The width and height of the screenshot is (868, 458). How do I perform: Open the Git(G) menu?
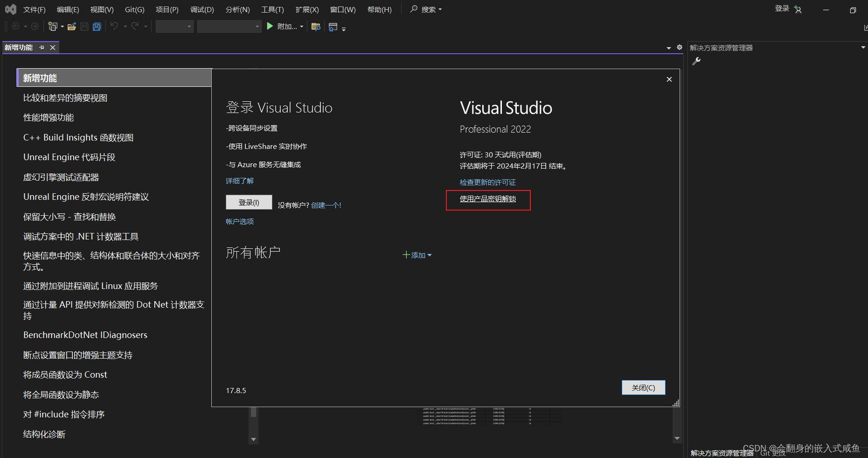coord(135,9)
